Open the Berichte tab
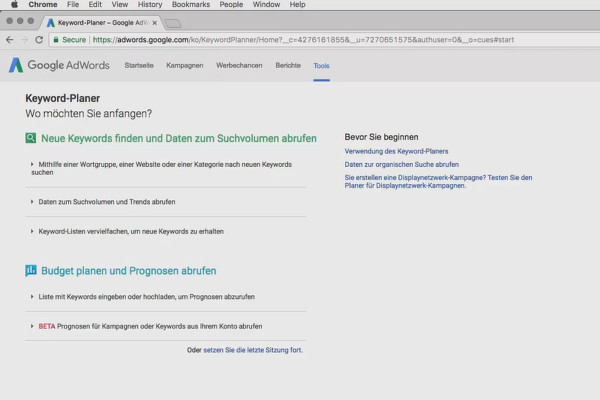The image size is (600, 400). [x=288, y=65]
